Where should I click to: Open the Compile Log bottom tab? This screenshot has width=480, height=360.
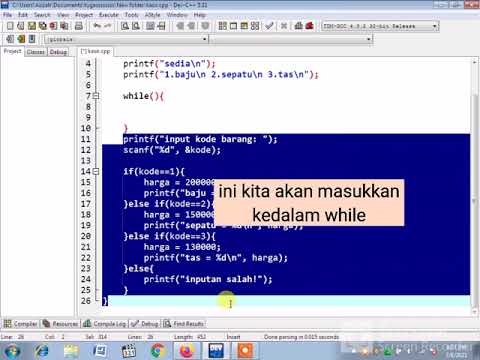click(105, 324)
